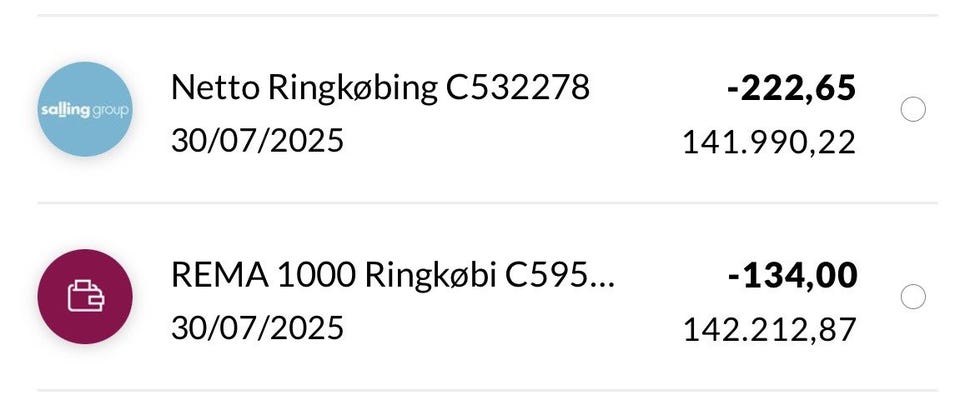Click the 30/07/2025 date under REMA 1000
960x420 pixels.
(257, 327)
